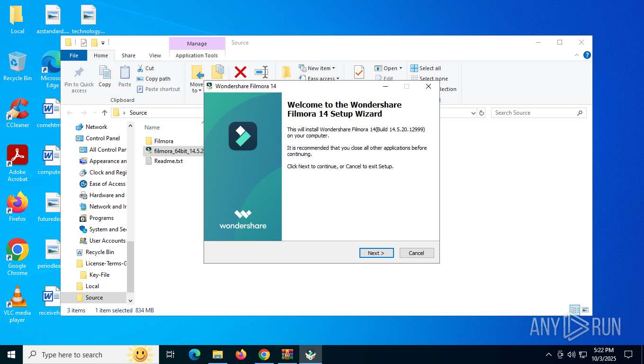This screenshot has height=364, width=644.
Task: Click Paste shortcut in ribbon
Action: (x=159, y=89)
